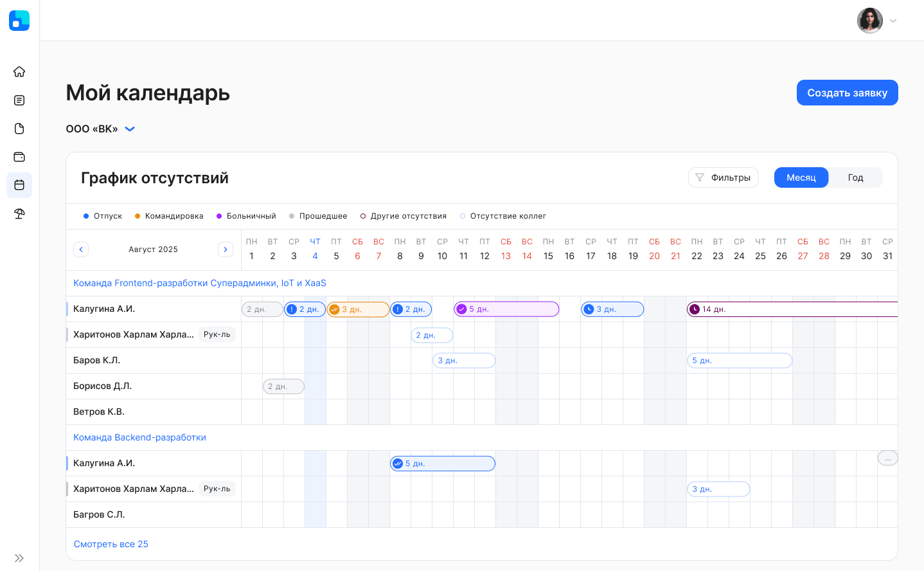The height and width of the screenshot is (571, 924).
Task: Switch to the Месяц view
Action: click(801, 177)
